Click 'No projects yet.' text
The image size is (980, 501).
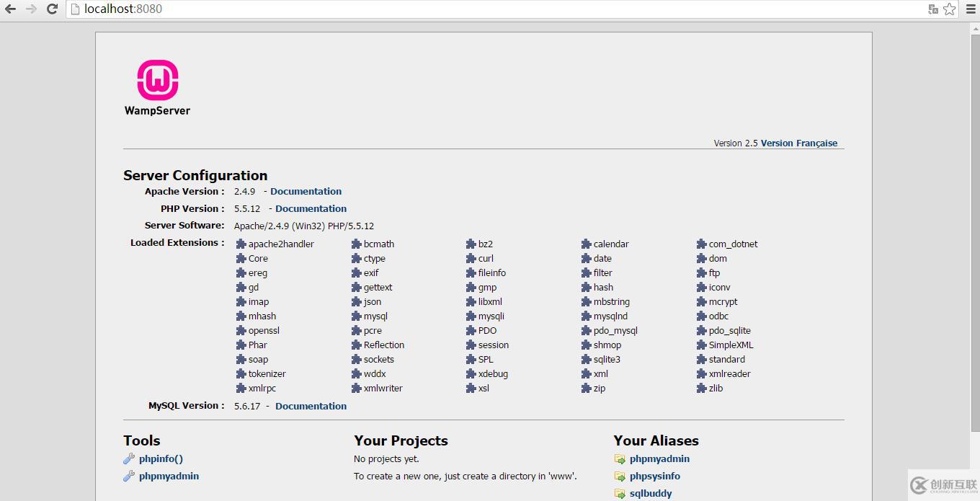pos(386,459)
